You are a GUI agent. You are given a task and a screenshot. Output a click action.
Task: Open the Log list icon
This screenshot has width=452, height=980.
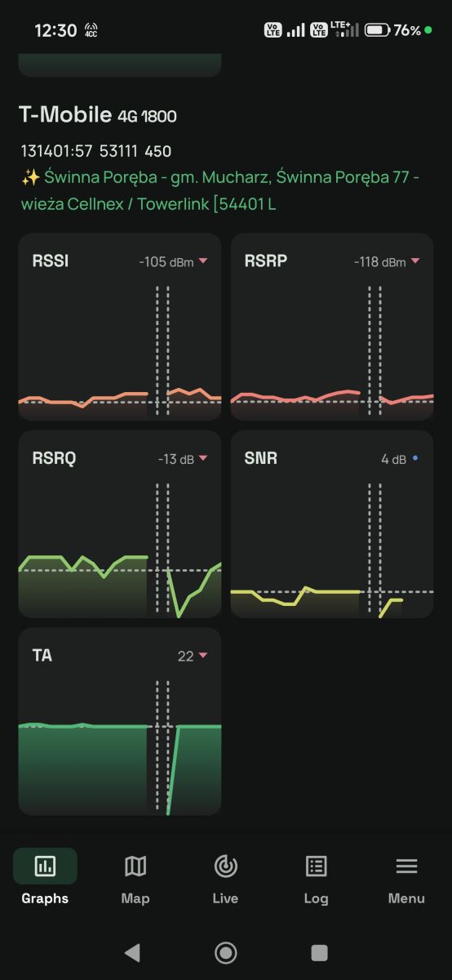coord(316,866)
